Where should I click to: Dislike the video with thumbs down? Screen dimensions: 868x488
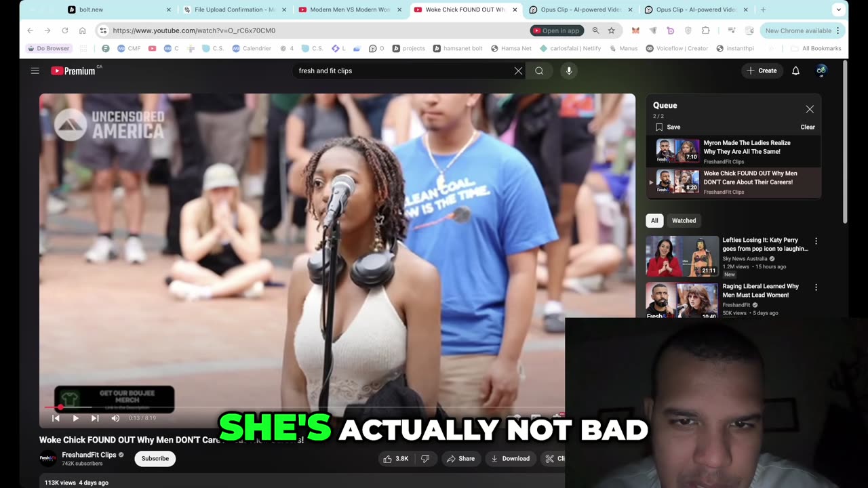click(425, 459)
